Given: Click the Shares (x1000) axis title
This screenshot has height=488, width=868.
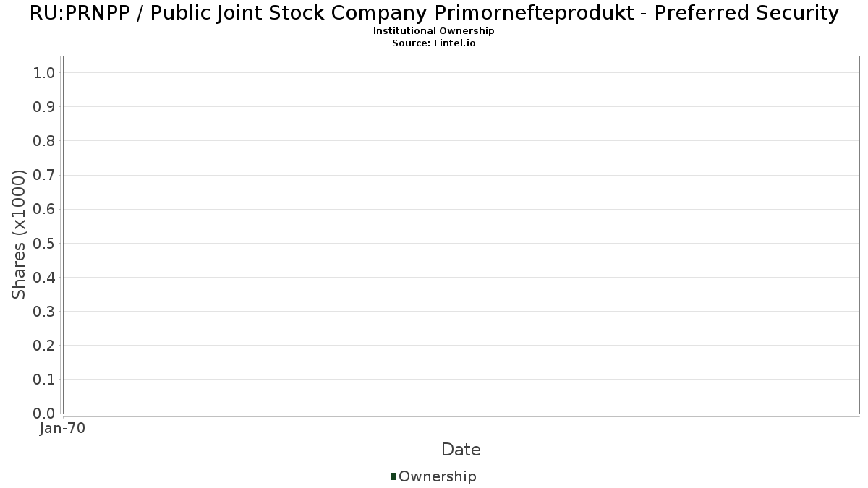Looking at the screenshot, I should (19, 234).
